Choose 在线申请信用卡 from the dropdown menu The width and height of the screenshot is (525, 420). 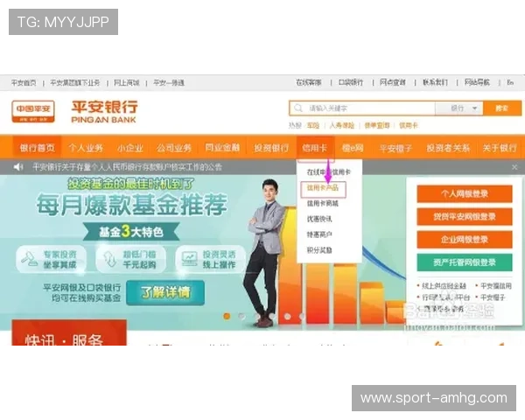pos(328,172)
